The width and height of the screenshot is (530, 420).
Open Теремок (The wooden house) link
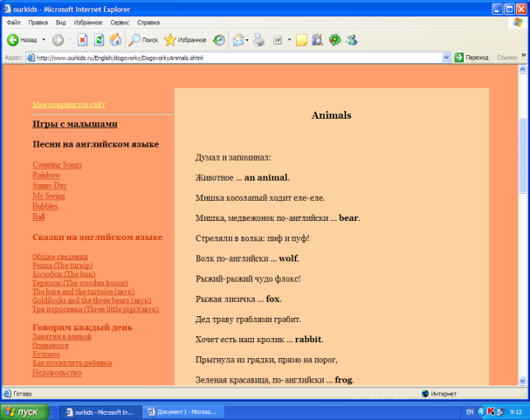[80, 283]
